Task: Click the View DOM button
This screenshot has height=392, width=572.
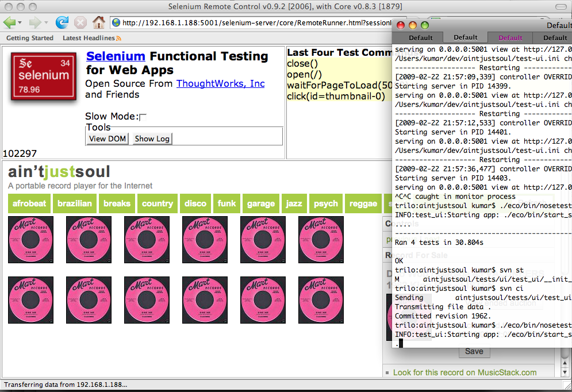Action: tap(108, 139)
